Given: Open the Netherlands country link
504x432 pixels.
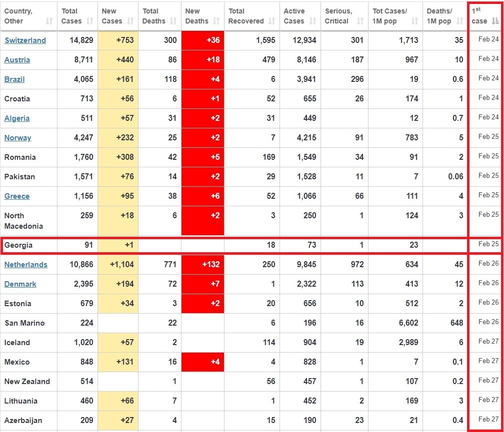Looking at the screenshot, I should pyautogui.click(x=26, y=265).
